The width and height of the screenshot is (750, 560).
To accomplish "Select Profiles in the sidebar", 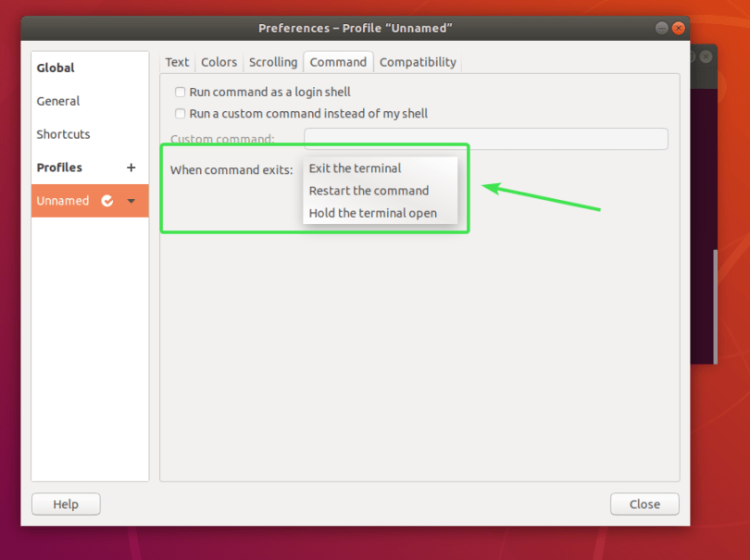I will coord(59,168).
